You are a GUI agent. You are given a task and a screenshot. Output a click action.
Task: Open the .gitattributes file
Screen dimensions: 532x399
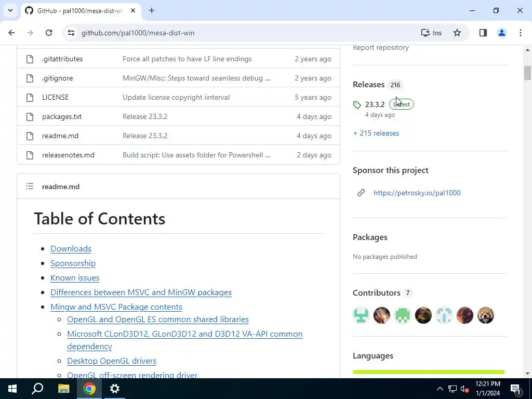click(x=62, y=59)
